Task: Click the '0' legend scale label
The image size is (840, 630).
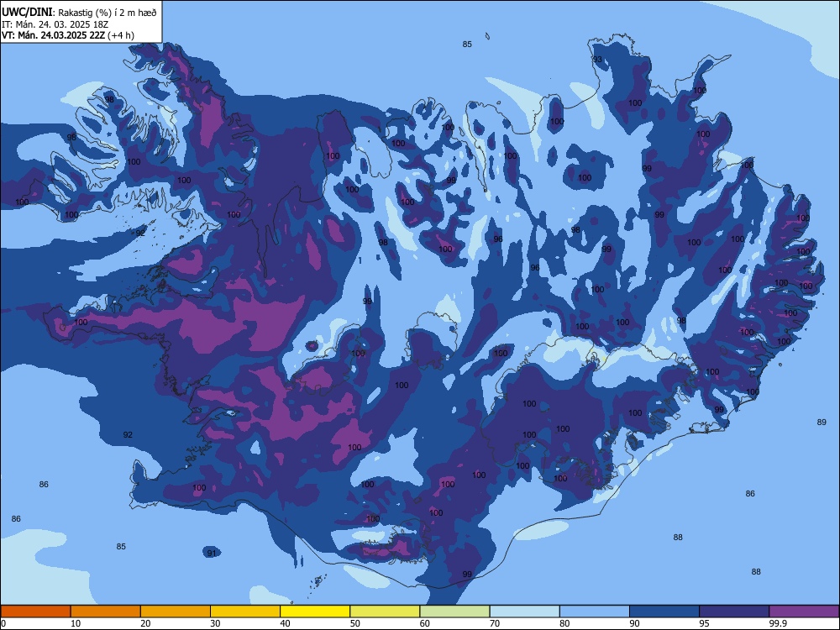Action: pyautogui.click(x=3, y=623)
